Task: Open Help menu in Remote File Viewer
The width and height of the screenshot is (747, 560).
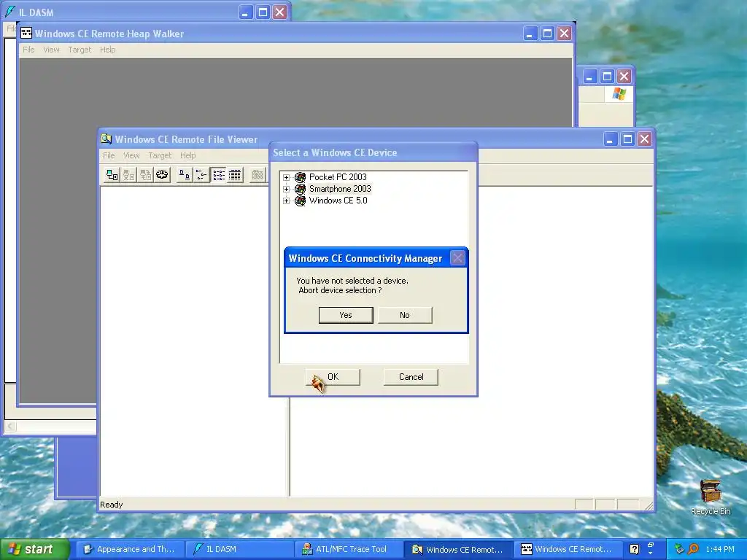Action: coord(187,155)
